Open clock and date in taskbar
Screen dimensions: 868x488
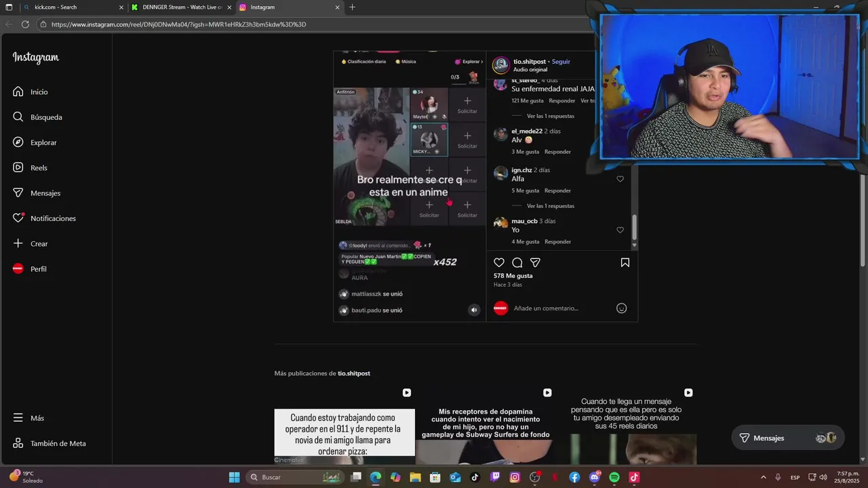point(848,477)
